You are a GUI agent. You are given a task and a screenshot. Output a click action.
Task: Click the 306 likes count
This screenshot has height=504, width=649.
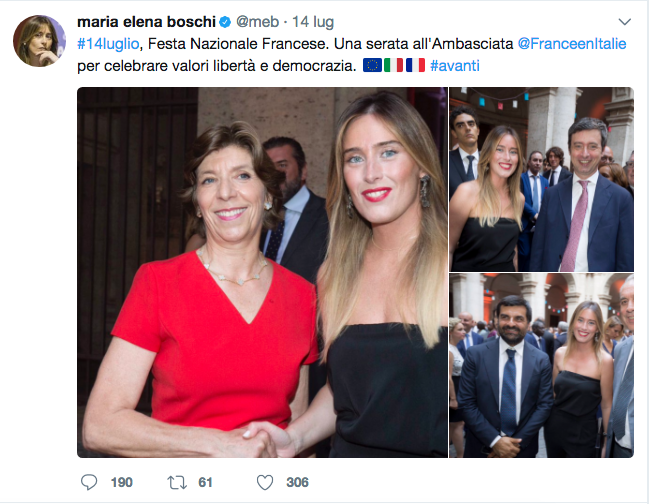[297, 482]
